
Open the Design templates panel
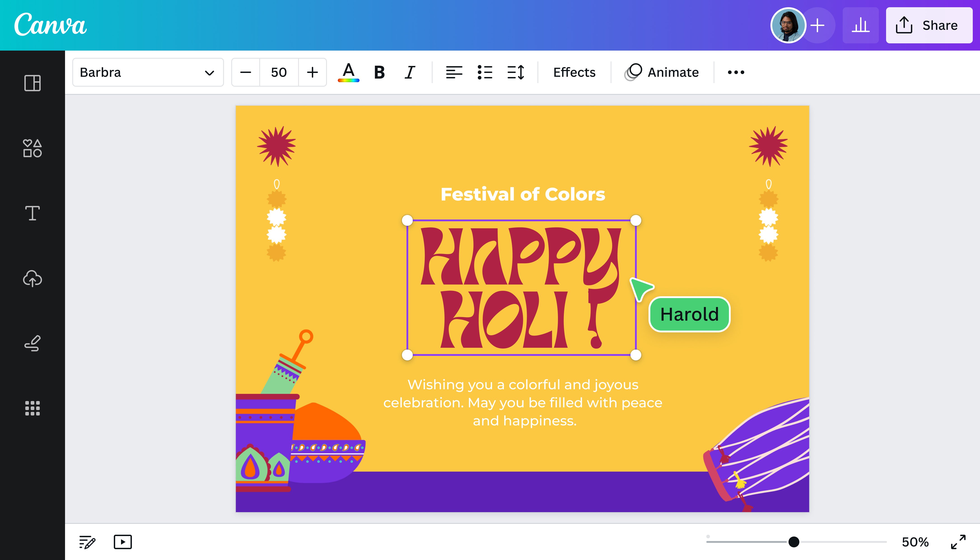point(32,83)
